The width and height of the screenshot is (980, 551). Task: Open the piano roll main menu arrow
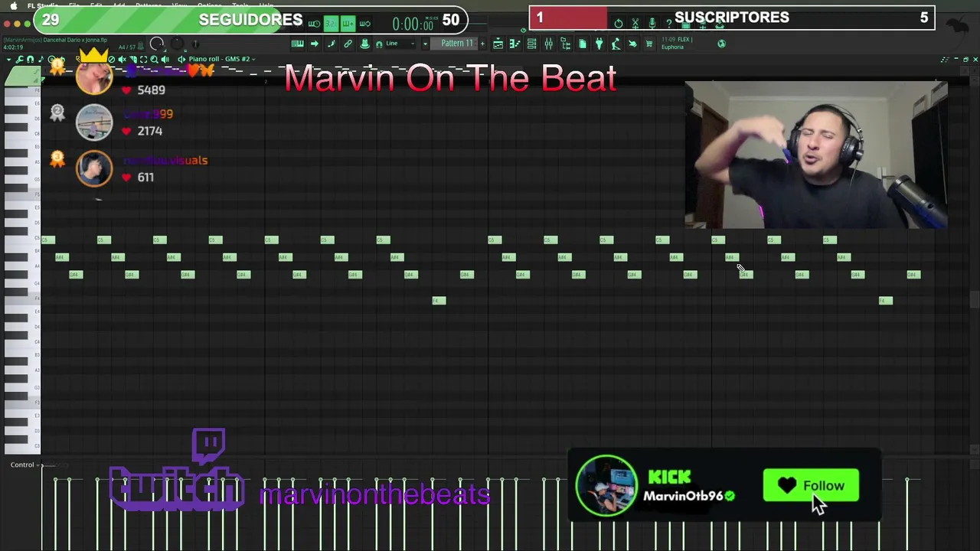(x=8, y=59)
